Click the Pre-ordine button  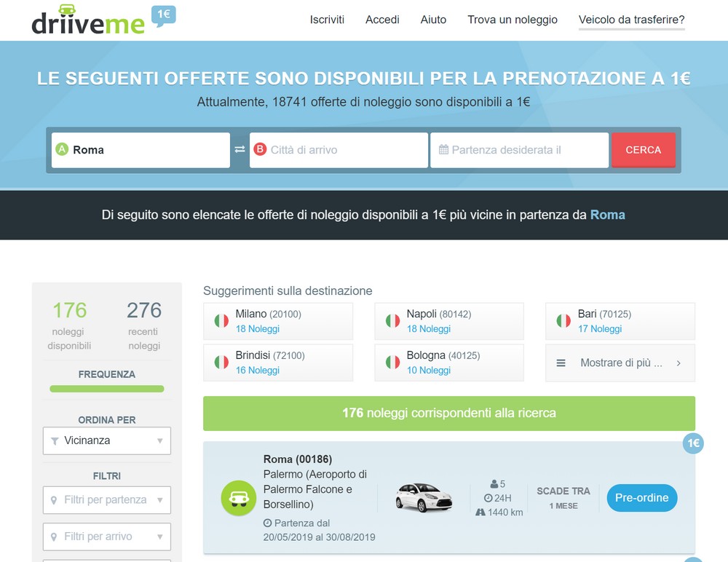point(641,498)
